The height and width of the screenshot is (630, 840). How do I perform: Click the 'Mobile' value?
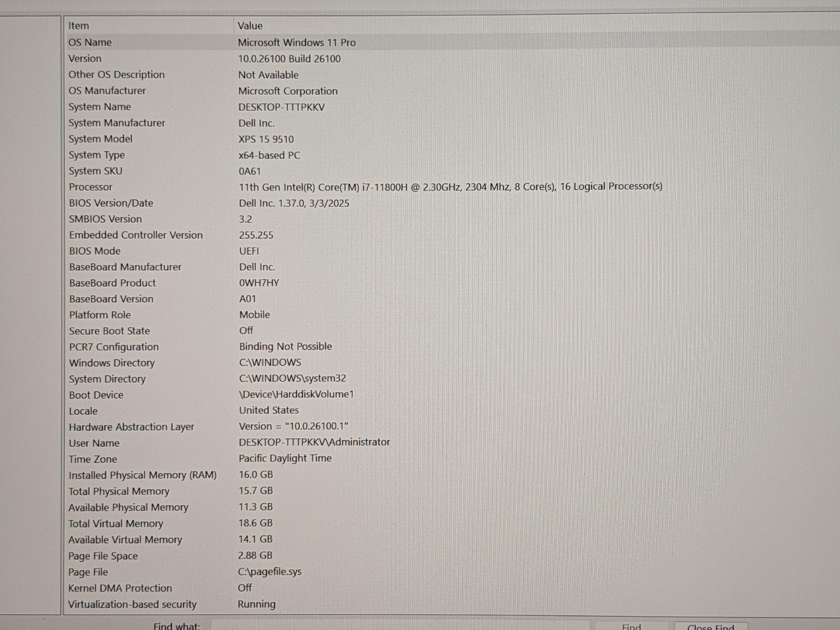click(255, 314)
